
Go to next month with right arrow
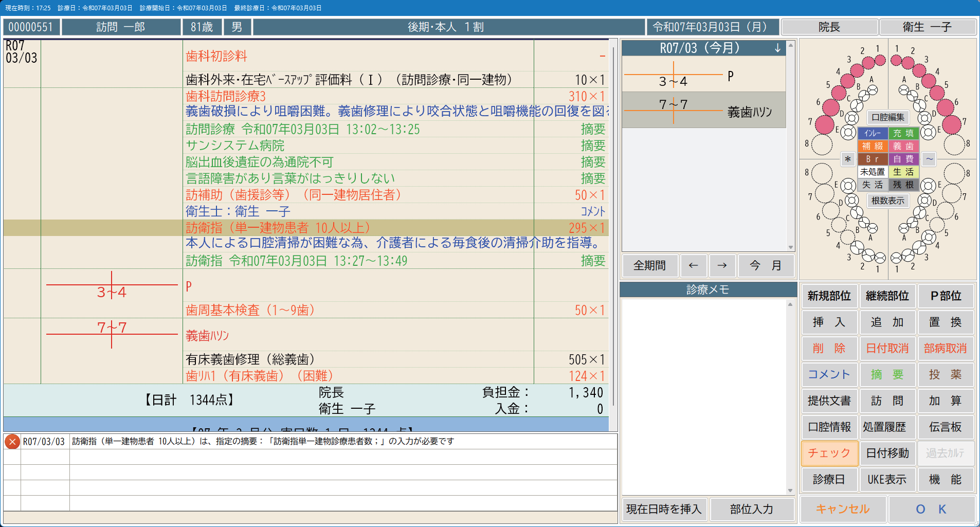tap(722, 265)
